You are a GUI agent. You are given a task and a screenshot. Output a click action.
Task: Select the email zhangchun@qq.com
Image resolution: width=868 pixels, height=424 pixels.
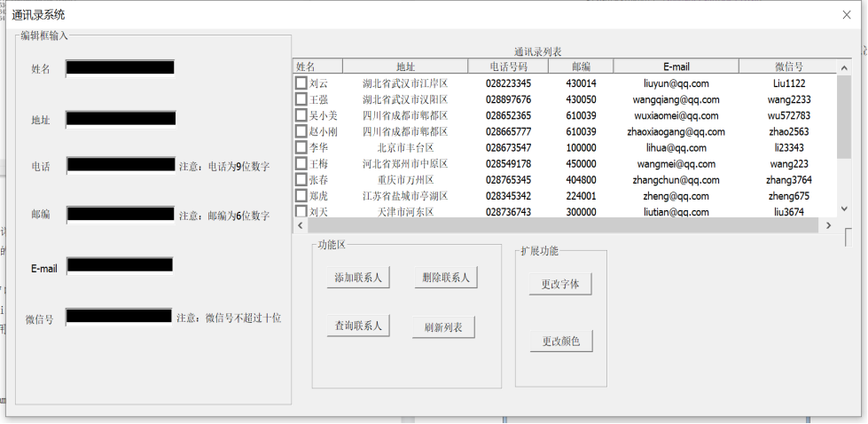[676, 180]
